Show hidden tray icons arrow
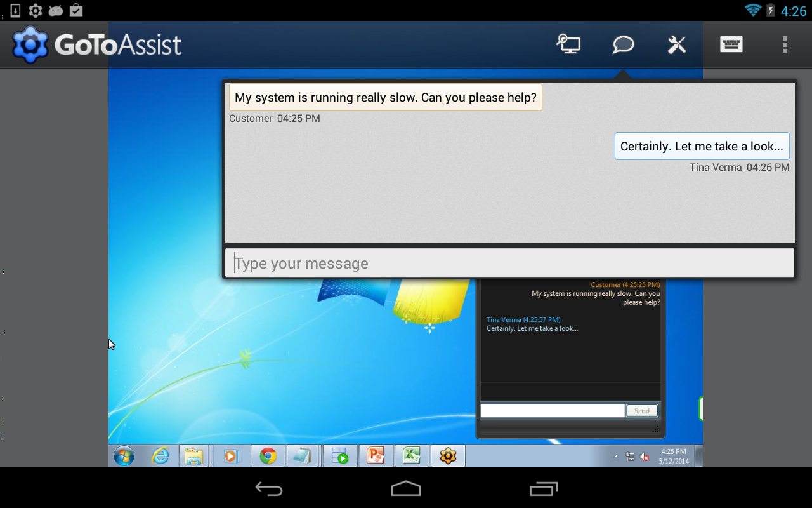This screenshot has width=812, height=508. pos(616,457)
